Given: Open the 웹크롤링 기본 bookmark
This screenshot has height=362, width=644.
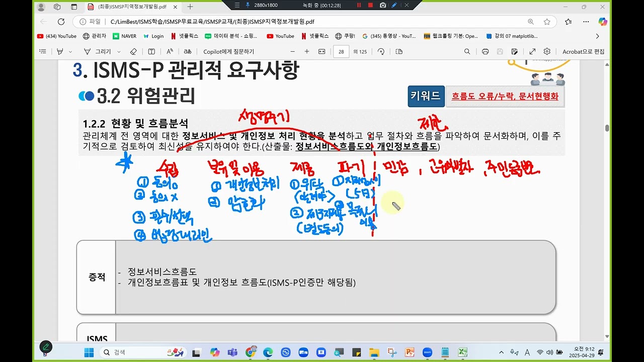Looking at the screenshot, I should point(451,36).
